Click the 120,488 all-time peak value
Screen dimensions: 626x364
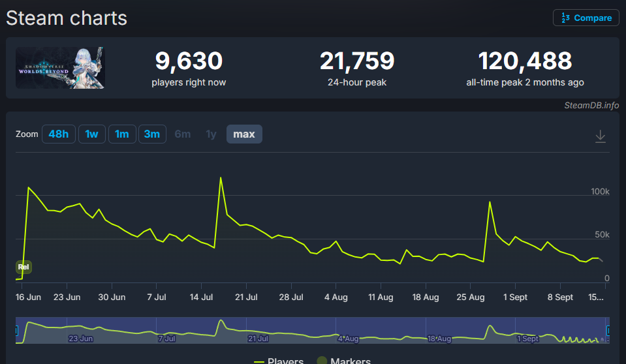[525, 61]
